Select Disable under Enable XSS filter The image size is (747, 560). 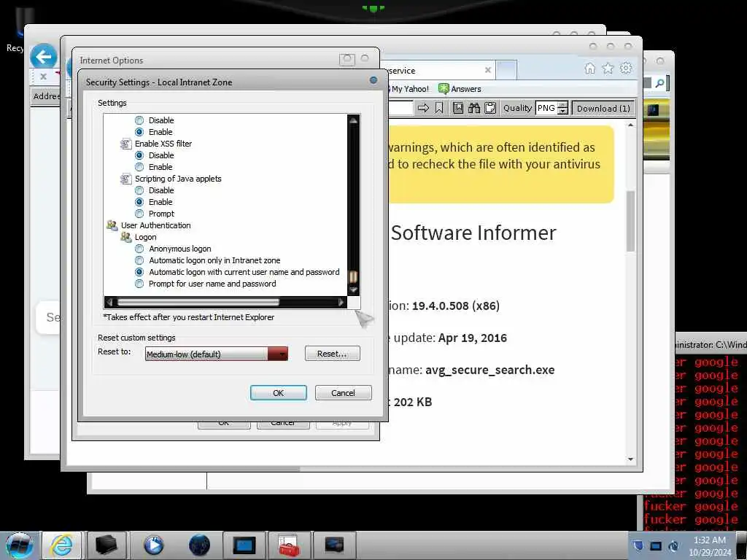(x=139, y=155)
